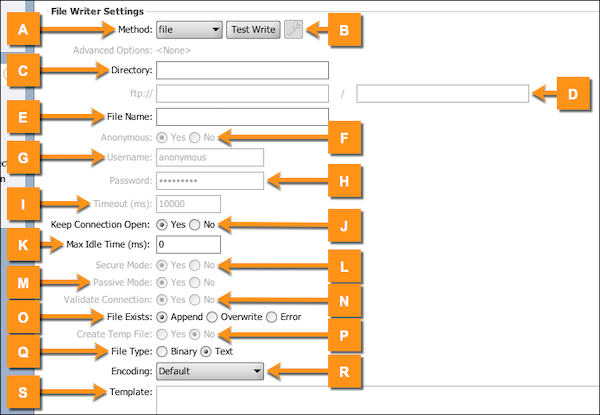Click the Max Idle Time field

(187, 244)
